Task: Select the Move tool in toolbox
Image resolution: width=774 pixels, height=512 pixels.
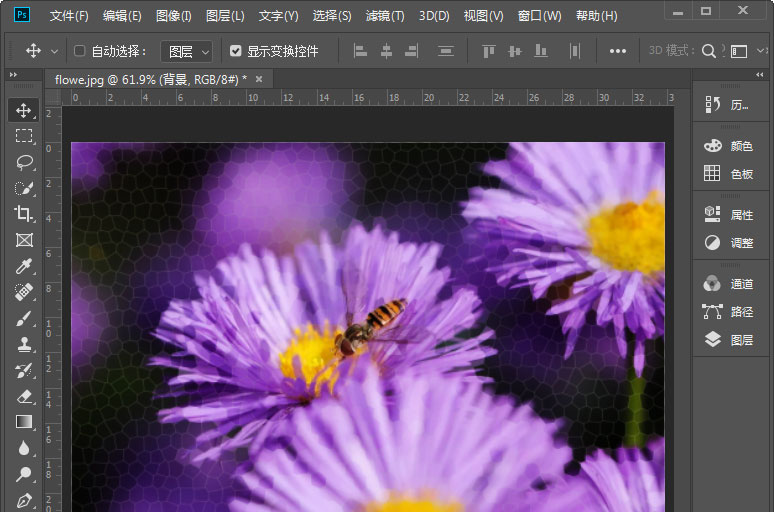Action: coord(24,110)
